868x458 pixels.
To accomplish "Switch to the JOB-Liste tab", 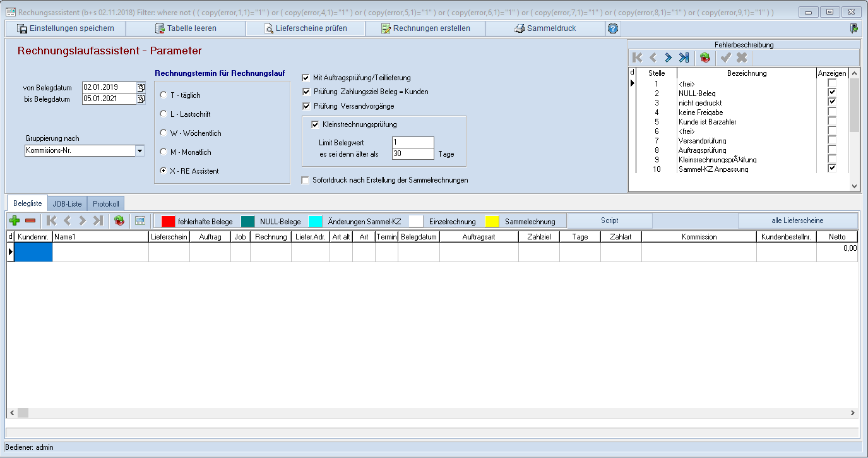I will (67, 204).
